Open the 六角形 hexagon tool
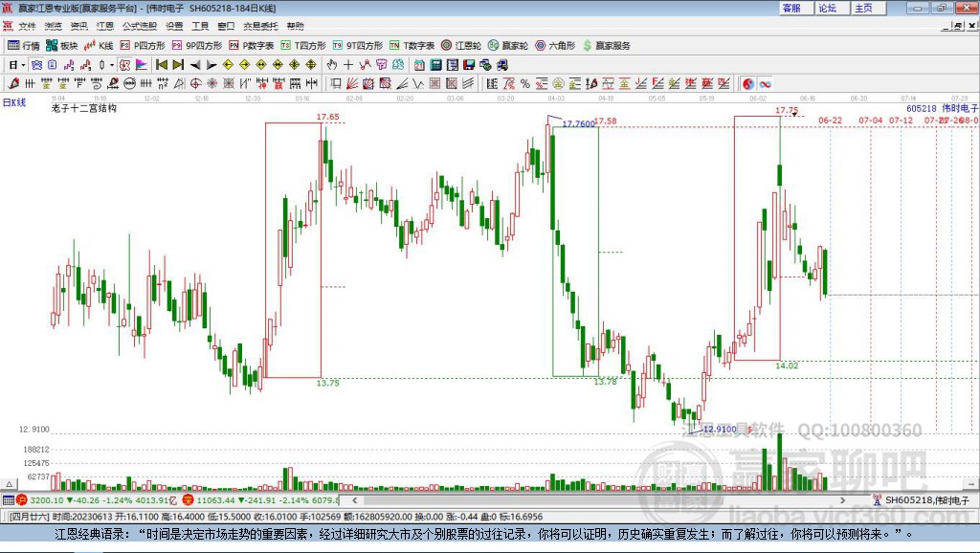 [555, 46]
